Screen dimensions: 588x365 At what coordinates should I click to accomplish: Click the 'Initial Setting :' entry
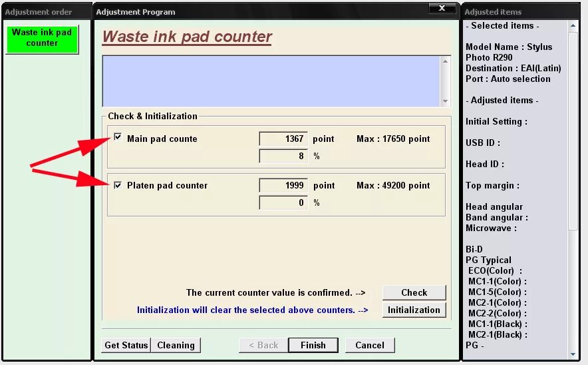[x=496, y=122]
